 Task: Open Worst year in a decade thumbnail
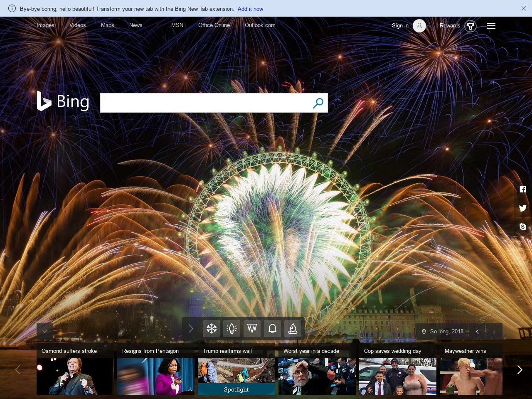[x=317, y=377]
